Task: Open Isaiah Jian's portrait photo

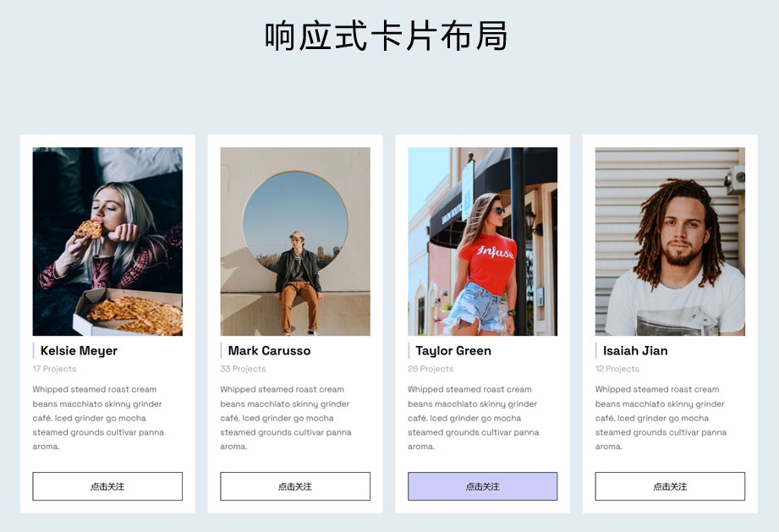Action: (x=670, y=241)
